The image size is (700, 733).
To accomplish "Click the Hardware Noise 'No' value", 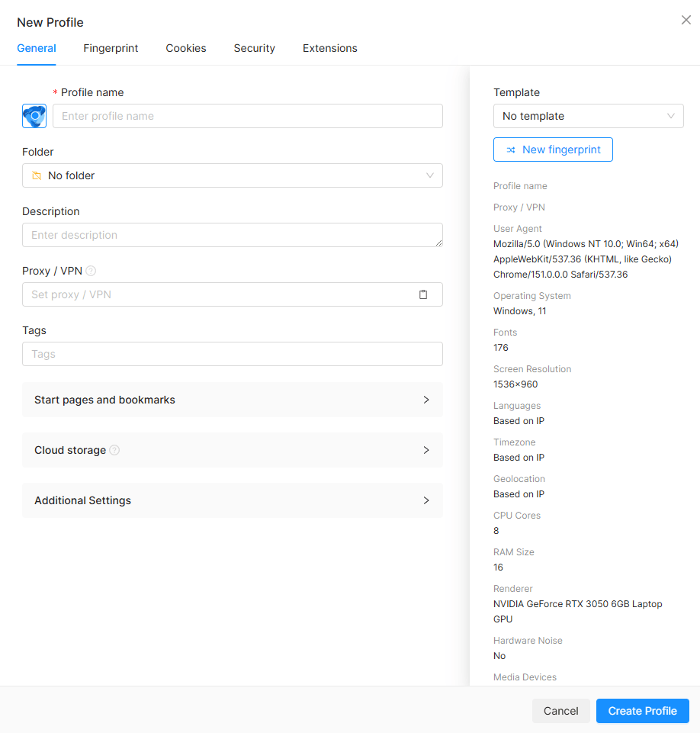I will coord(499,656).
